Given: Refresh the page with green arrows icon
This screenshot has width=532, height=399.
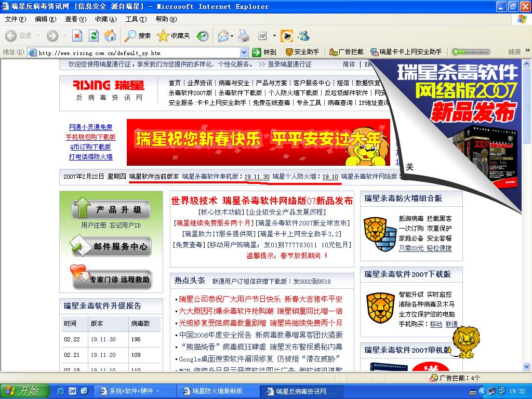Looking at the screenshot, I should coord(94,36).
